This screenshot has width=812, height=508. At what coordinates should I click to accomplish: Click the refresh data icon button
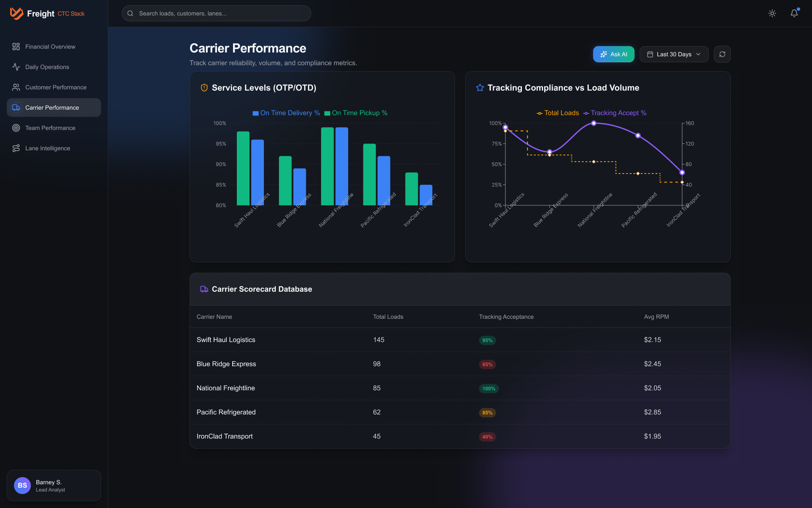click(x=722, y=54)
